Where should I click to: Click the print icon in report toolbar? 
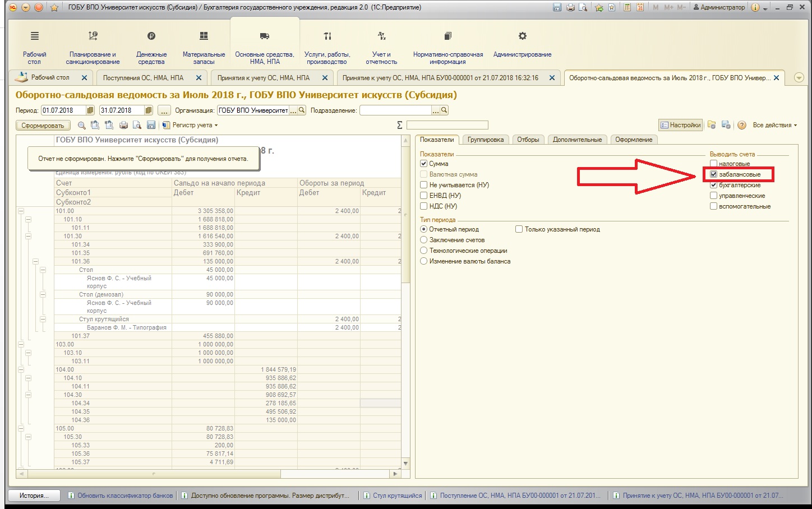pyautogui.click(x=124, y=125)
